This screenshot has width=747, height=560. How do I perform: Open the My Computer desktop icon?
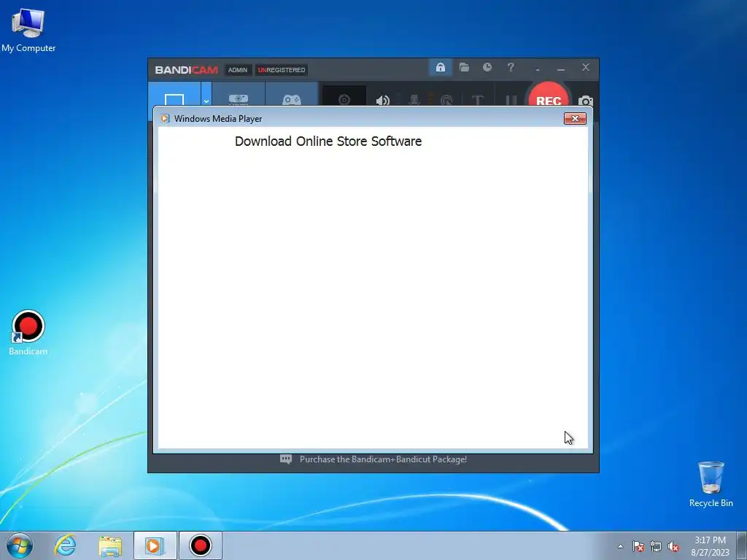pos(28,30)
